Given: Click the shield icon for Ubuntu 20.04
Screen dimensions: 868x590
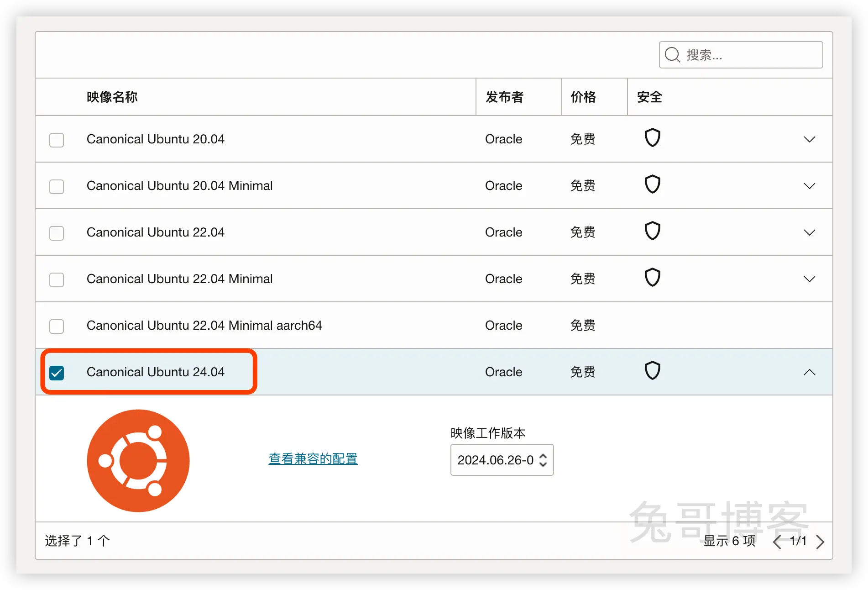Looking at the screenshot, I should coord(652,137).
